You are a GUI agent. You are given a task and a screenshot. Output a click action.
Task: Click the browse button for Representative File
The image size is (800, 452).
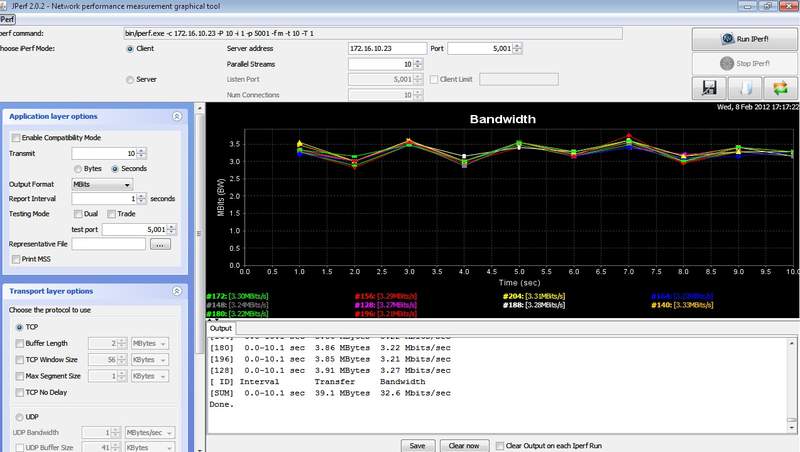pos(161,243)
